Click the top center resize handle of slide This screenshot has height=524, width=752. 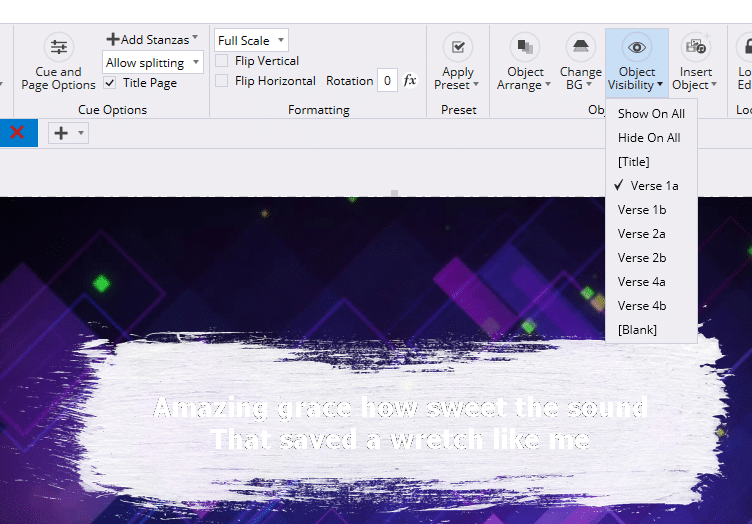tap(394, 193)
